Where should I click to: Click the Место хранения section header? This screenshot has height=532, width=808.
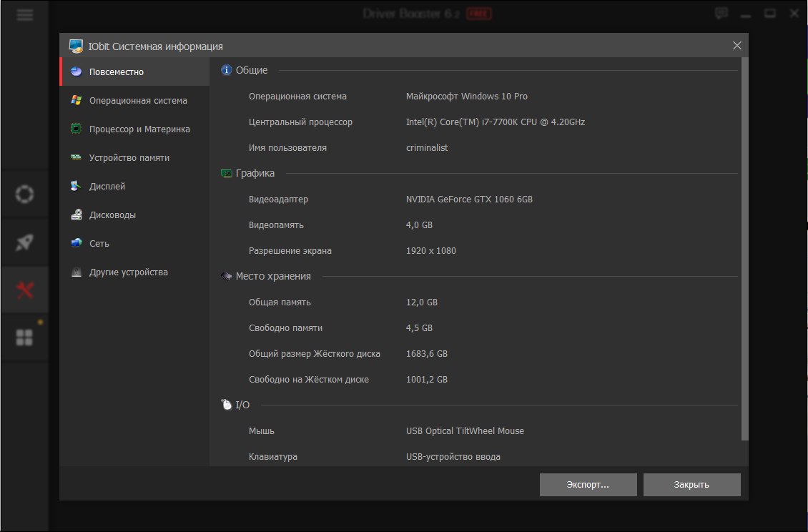pos(273,276)
